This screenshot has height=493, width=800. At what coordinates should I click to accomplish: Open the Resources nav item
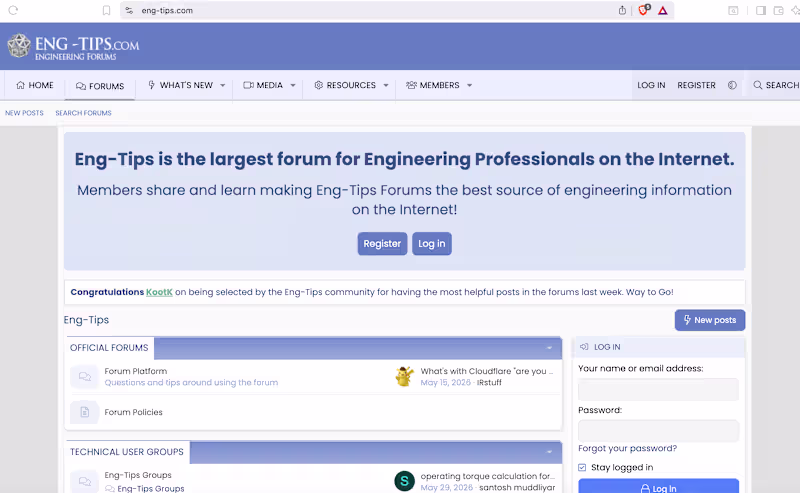click(345, 85)
